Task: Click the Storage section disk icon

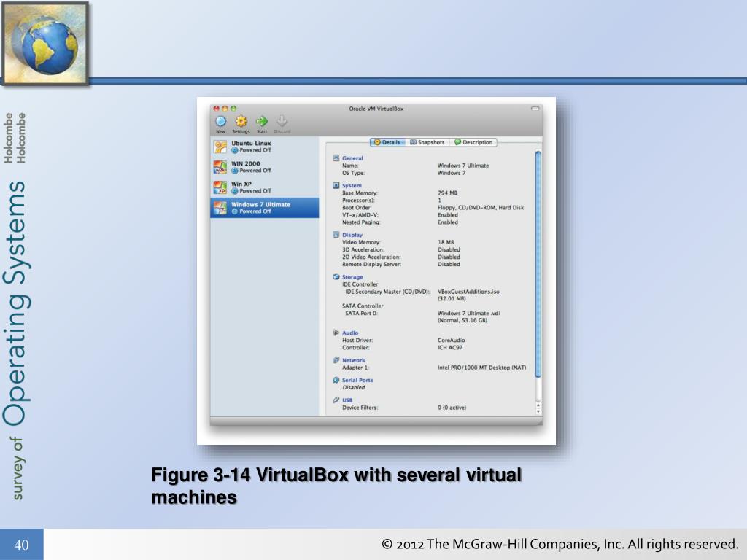Action: tap(336, 276)
